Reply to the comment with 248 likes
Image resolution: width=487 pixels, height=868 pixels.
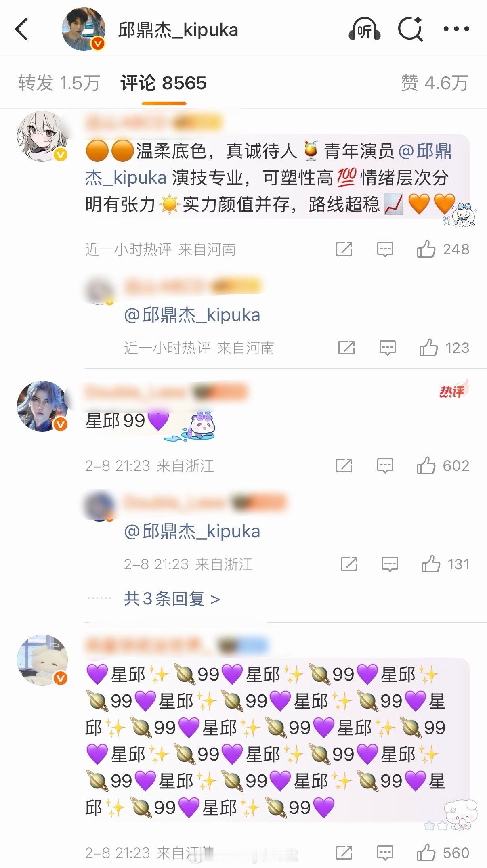coord(385,249)
